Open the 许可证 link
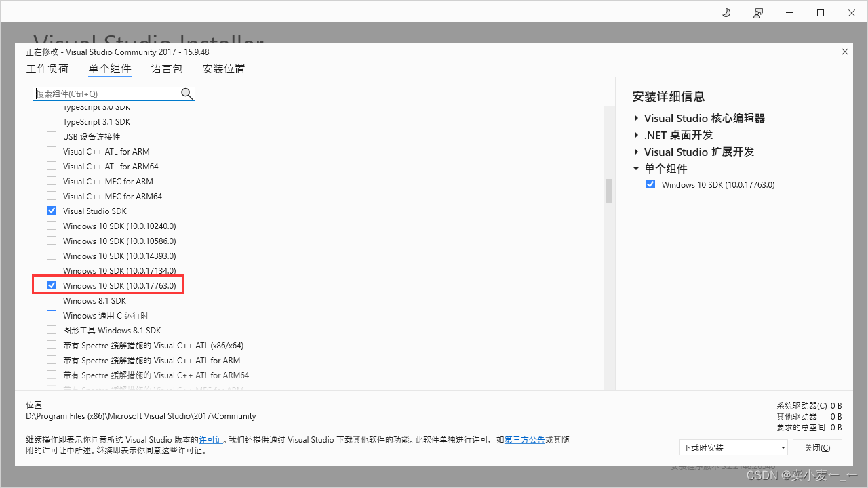 pos(210,440)
